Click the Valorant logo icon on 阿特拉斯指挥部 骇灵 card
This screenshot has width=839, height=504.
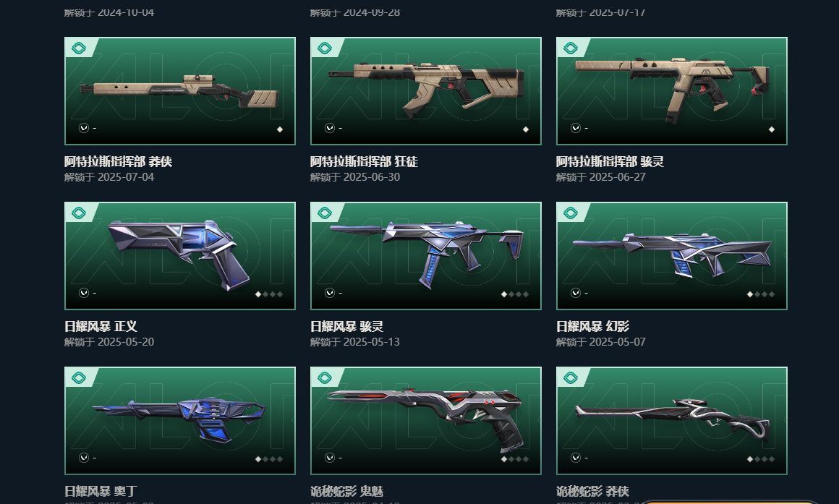pos(576,128)
